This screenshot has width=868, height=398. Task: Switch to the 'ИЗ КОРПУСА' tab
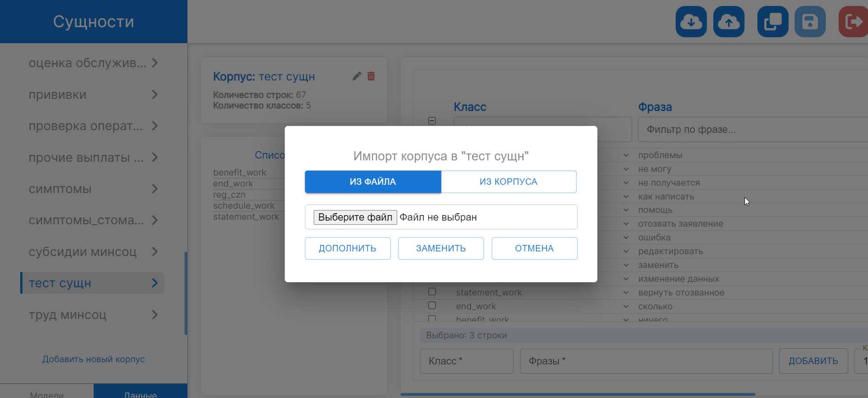(x=508, y=182)
